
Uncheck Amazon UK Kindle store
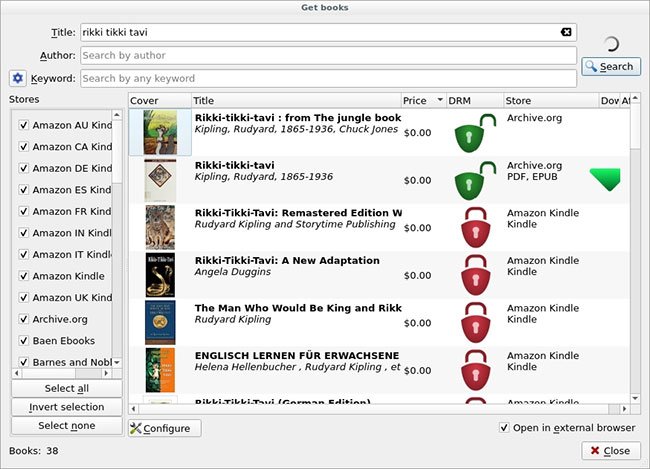(24, 297)
